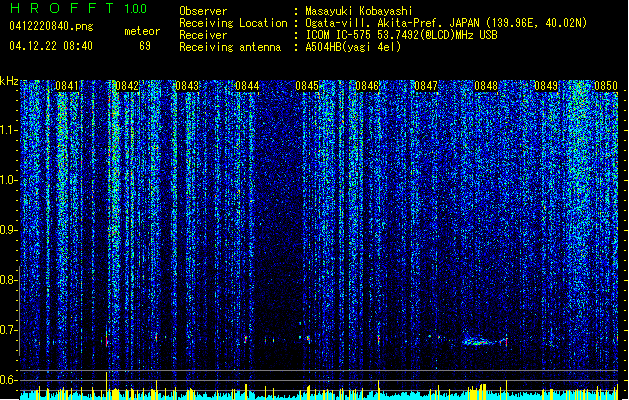Click the 0850 time marker
This screenshot has width=629, height=400.
pyautogui.click(x=606, y=86)
